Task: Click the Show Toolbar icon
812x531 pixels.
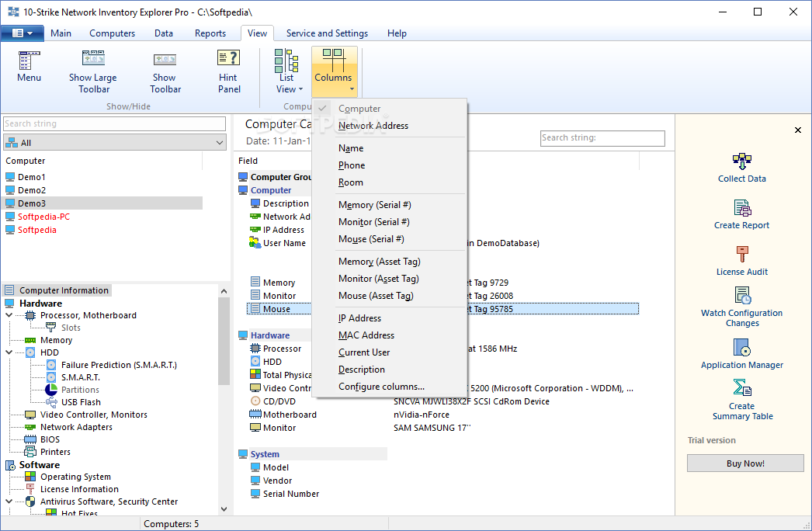Action: tap(165, 60)
